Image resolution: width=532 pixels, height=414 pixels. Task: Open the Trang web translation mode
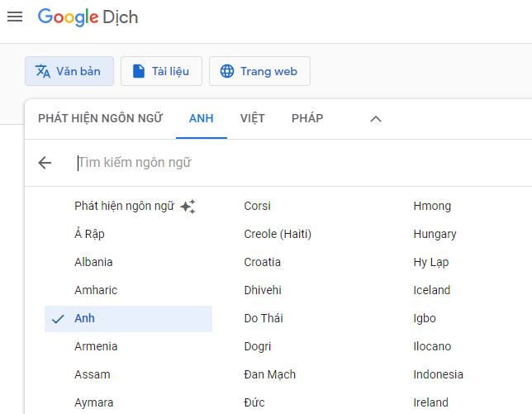coord(259,71)
